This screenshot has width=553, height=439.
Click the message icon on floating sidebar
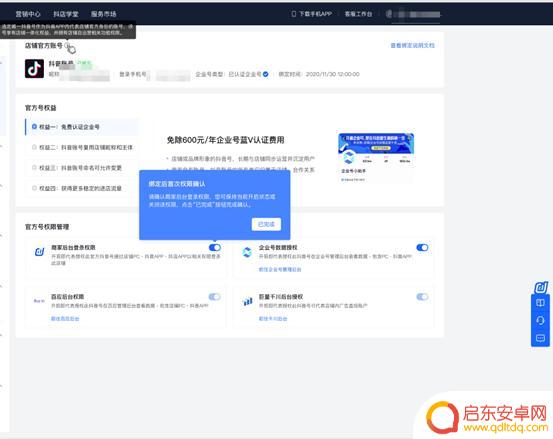pos(540,339)
